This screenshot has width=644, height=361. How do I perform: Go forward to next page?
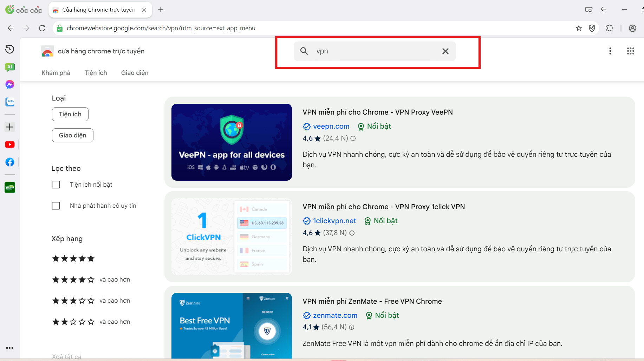[26, 28]
